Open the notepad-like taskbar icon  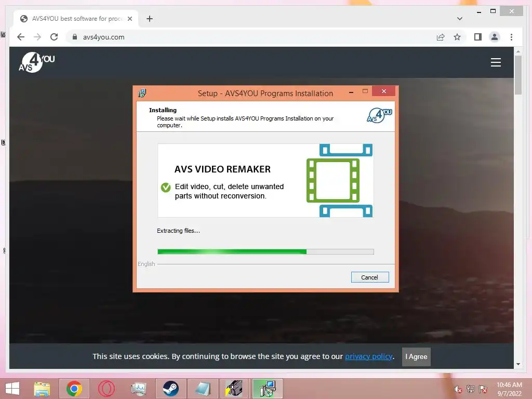203,389
